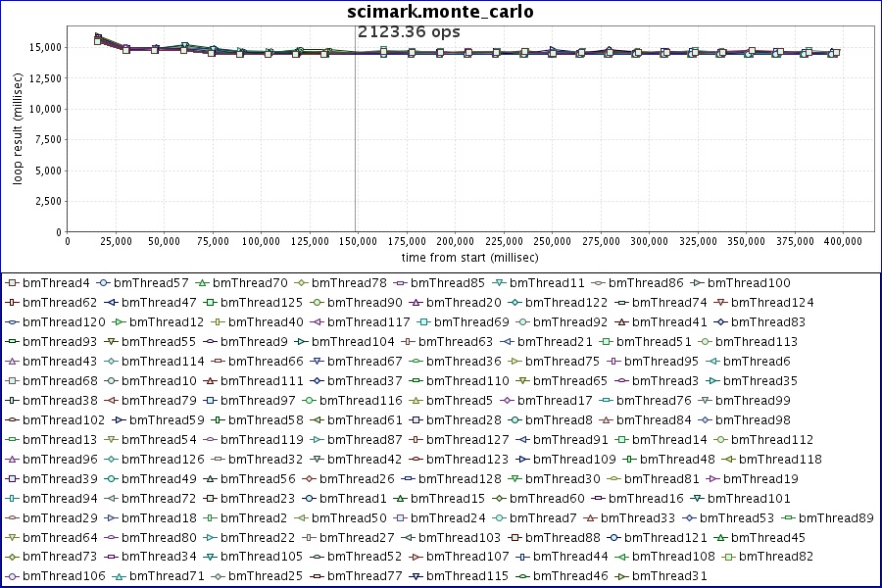Screen dimensions: 882x588
Task: Select the bmThread106 legend marker
Action: coord(12,576)
